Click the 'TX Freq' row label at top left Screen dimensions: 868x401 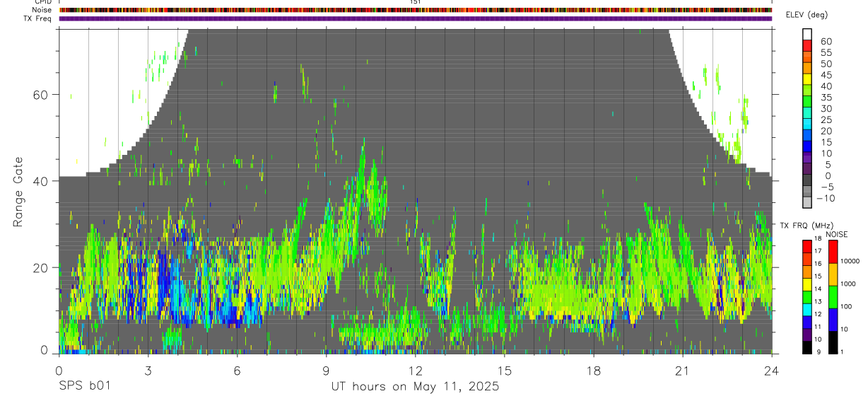click(x=37, y=18)
